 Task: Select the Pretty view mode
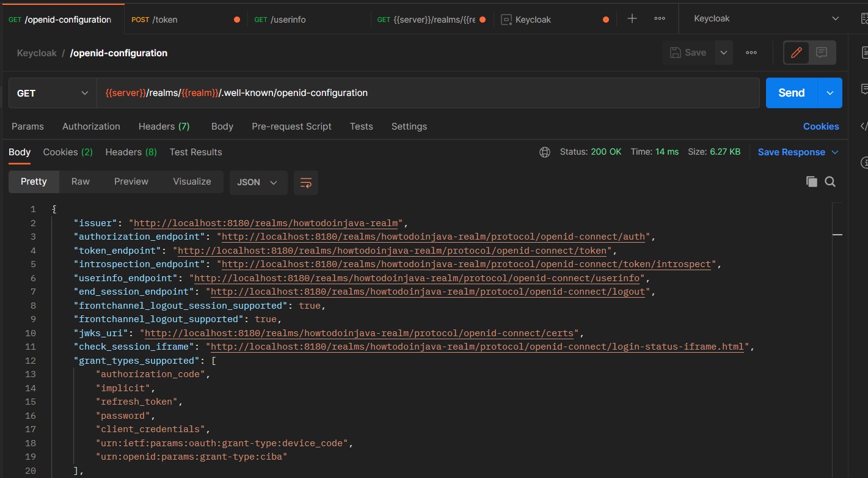point(34,182)
